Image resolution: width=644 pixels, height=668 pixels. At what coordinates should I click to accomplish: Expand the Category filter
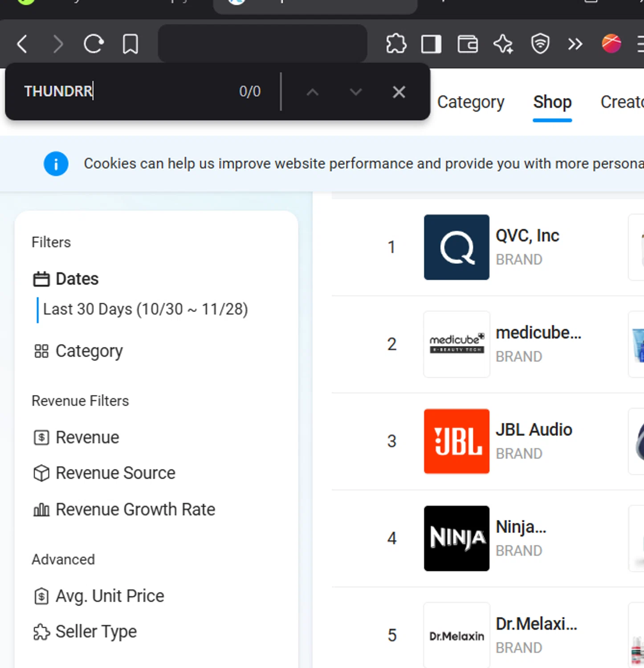click(89, 351)
